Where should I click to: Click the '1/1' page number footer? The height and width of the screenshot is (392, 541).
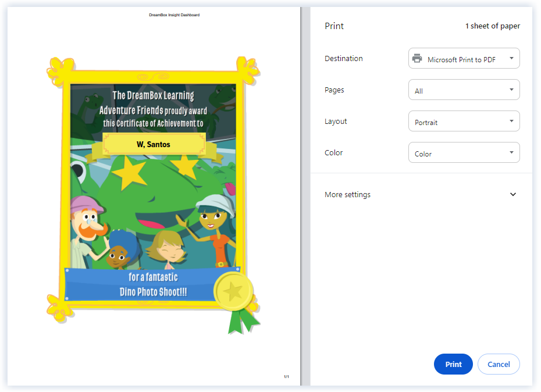(286, 376)
